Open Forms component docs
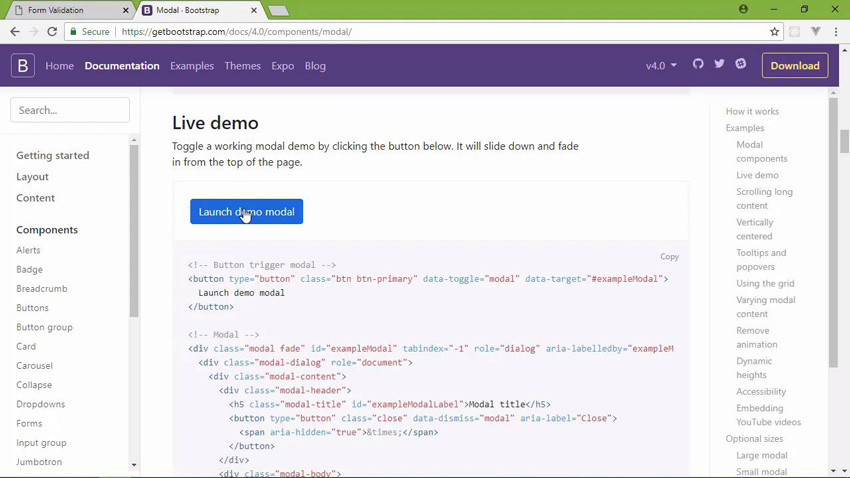This screenshot has height=478, width=850. point(29,423)
